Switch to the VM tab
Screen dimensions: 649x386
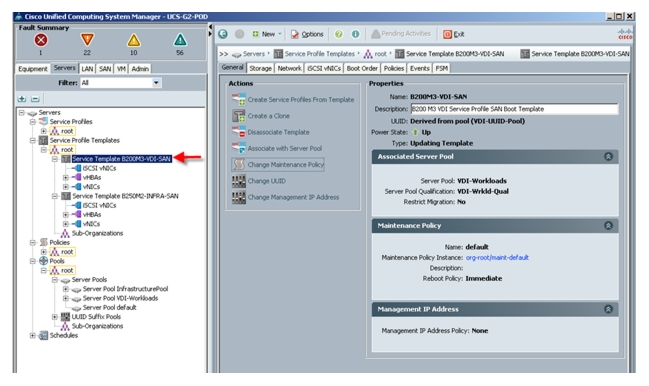coord(121,69)
